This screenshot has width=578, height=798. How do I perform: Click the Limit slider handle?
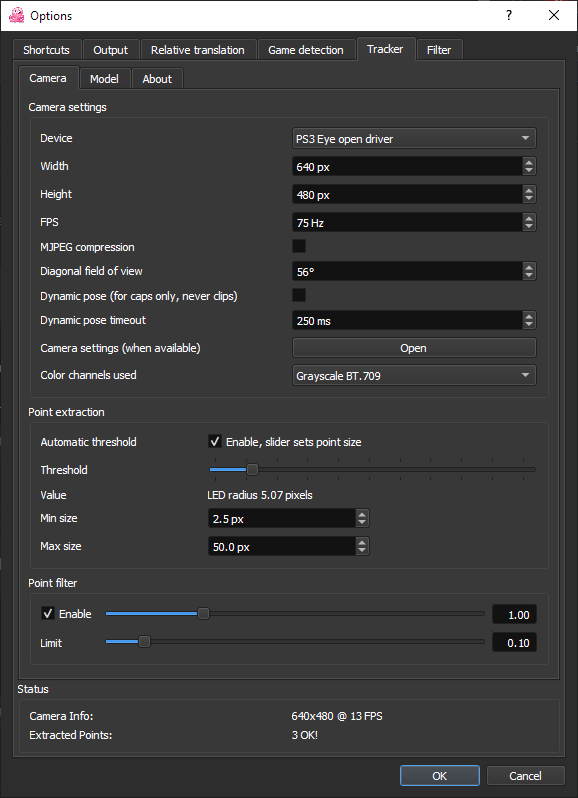point(144,642)
